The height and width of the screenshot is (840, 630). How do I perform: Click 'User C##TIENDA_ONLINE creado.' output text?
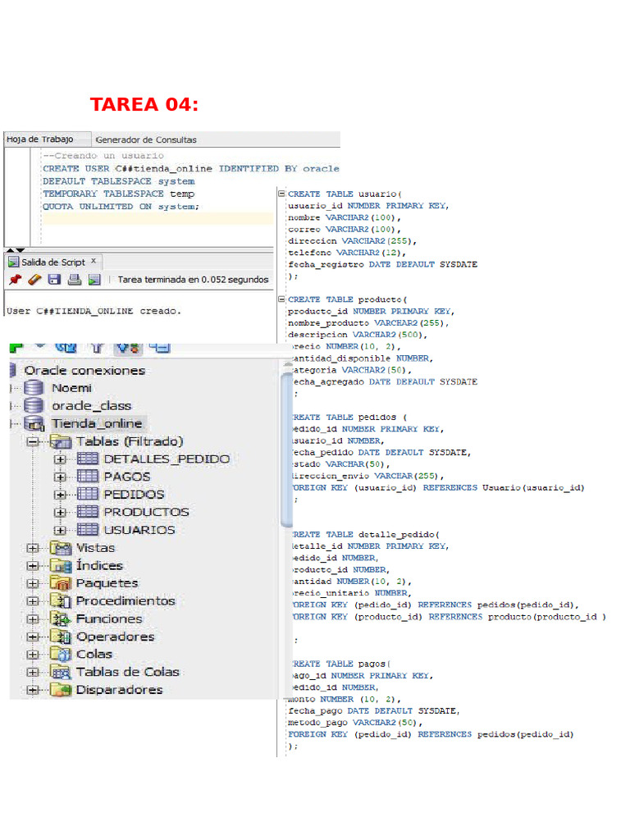click(x=94, y=311)
